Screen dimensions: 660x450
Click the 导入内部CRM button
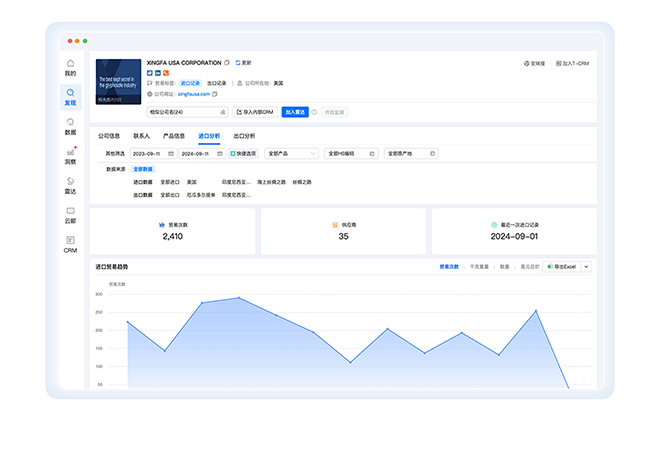coord(255,112)
